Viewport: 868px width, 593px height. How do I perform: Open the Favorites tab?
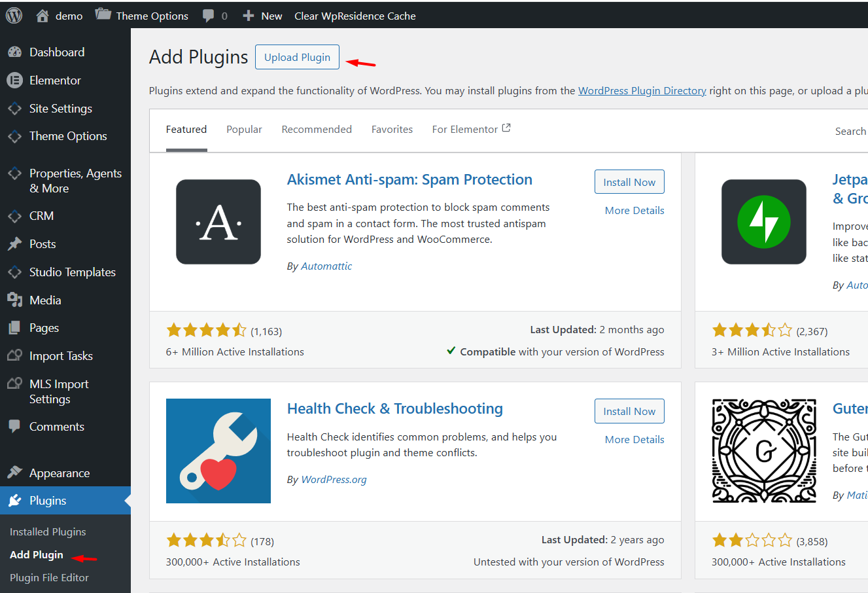[x=392, y=130]
